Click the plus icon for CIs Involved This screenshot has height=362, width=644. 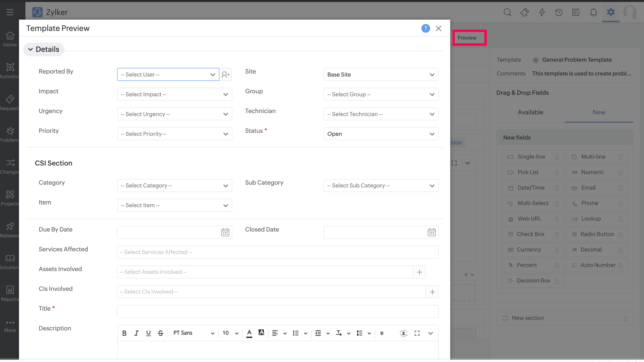pyautogui.click(x=432, y=291)
